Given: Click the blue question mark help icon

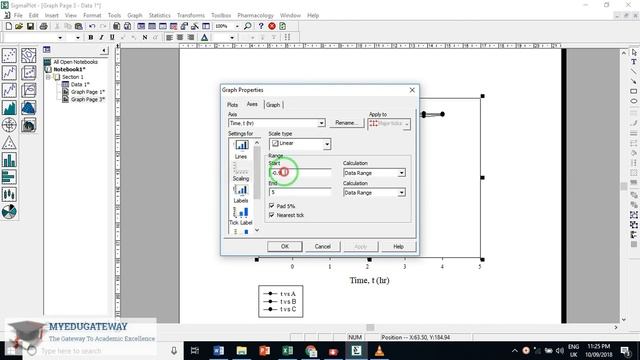Looking at the screenshot, I should (261, 26).
